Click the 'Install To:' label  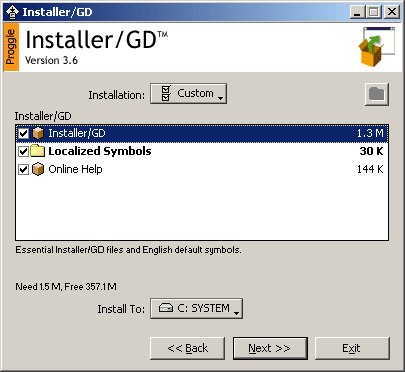[x=121, y=309]
